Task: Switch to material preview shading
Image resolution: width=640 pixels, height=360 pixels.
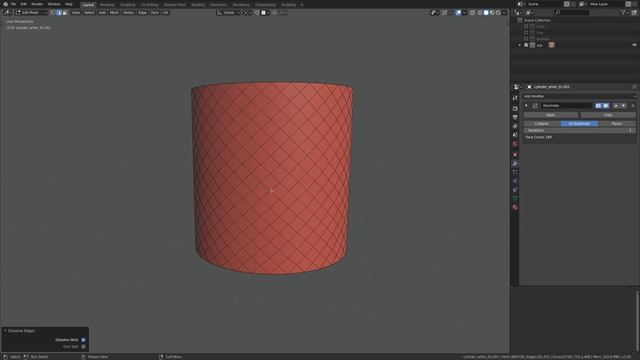Action: 492,13
